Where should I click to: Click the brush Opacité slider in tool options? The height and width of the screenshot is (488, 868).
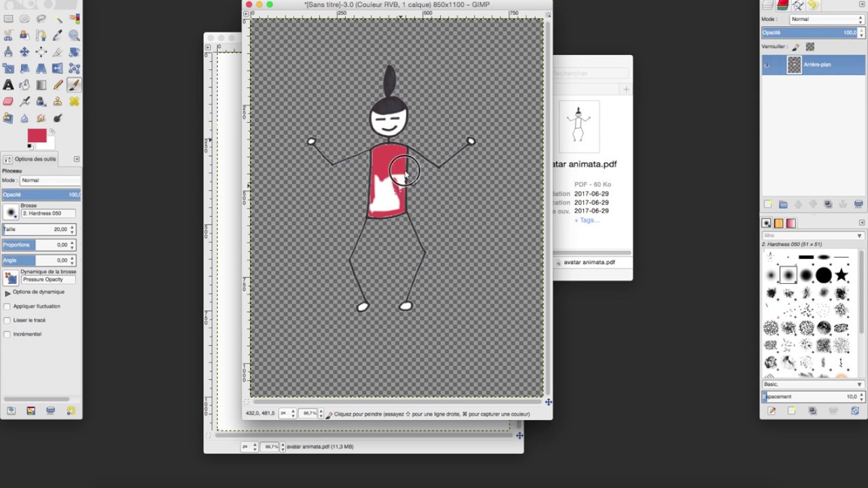(x=41, y=195)
